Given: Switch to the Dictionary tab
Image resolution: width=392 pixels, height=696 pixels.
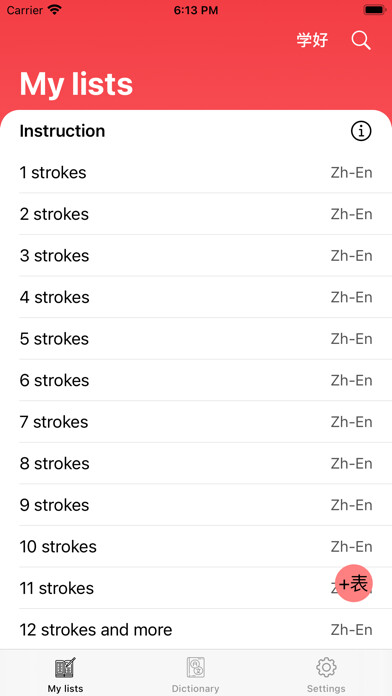Looking at the screenshot, I should [195, 675].
